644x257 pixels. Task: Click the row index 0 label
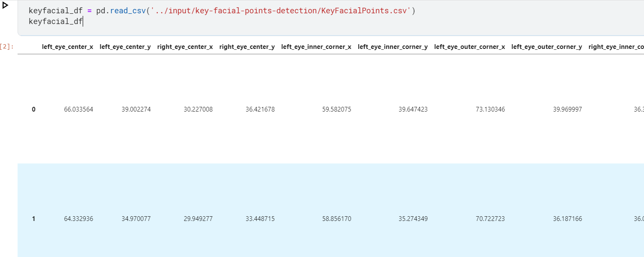coord(33,109)
